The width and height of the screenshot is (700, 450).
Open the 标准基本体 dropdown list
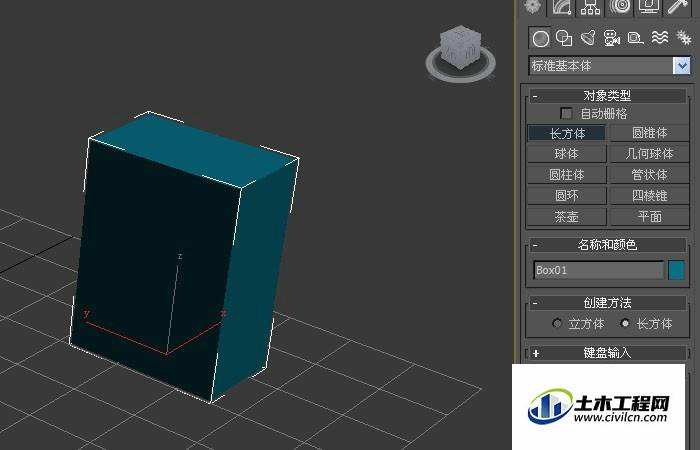pyautogui.click(x=682, y=66)
